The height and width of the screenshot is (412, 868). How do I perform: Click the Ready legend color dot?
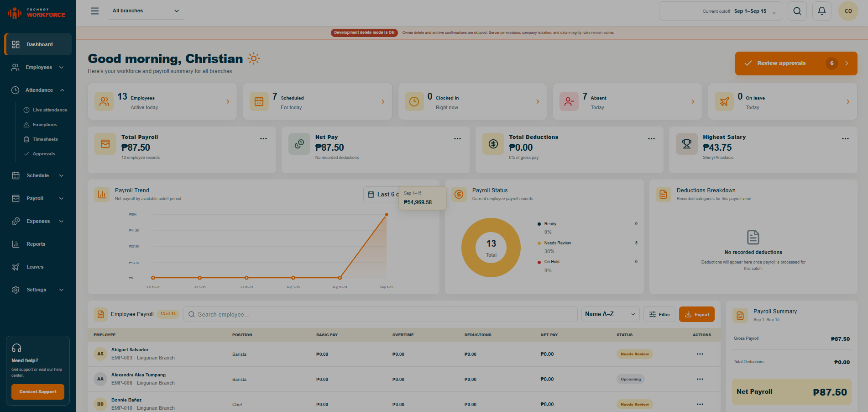539,224
